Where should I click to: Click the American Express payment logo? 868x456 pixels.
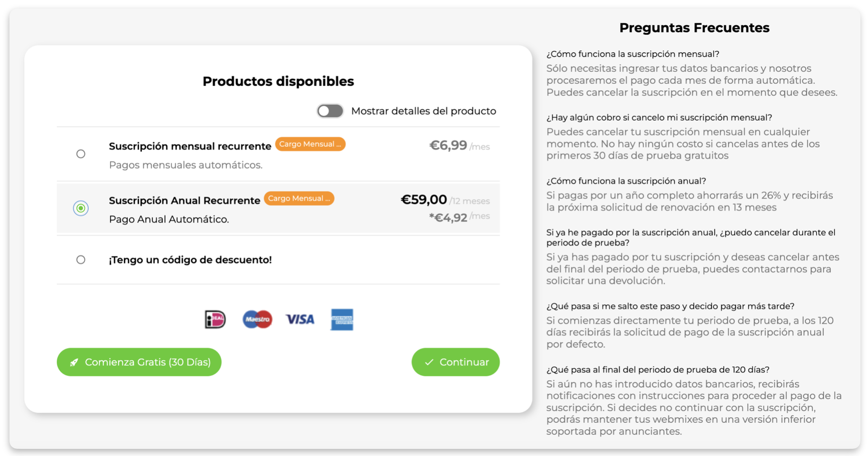342,320
